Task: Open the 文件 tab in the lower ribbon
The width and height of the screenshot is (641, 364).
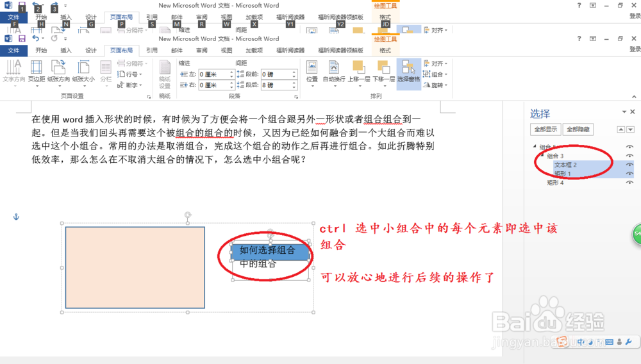Action: 13,51
